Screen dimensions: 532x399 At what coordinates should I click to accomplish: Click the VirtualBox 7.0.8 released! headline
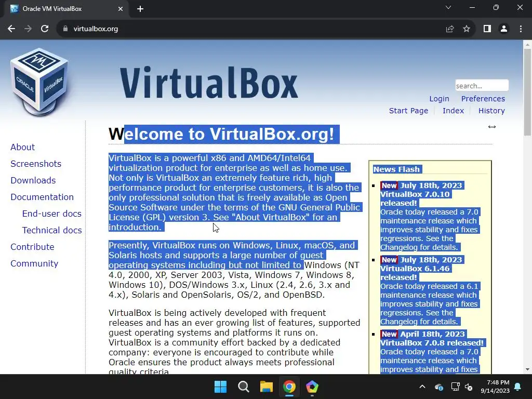pyautogui.click(x=432, y=343)
